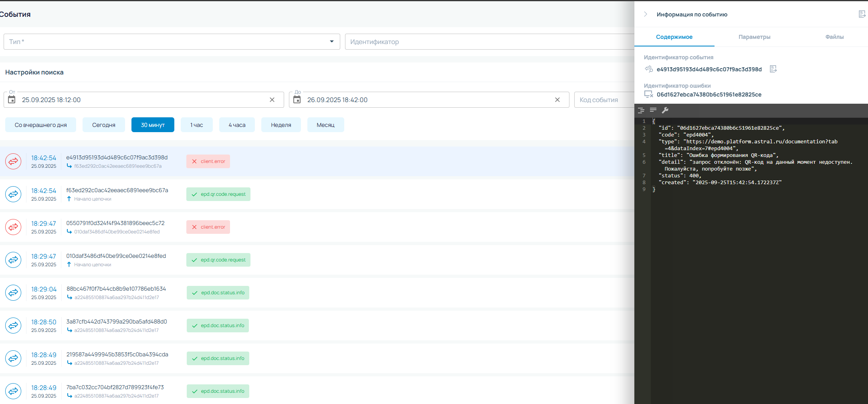Open the Файлы tab

click(x=834, y=37)
